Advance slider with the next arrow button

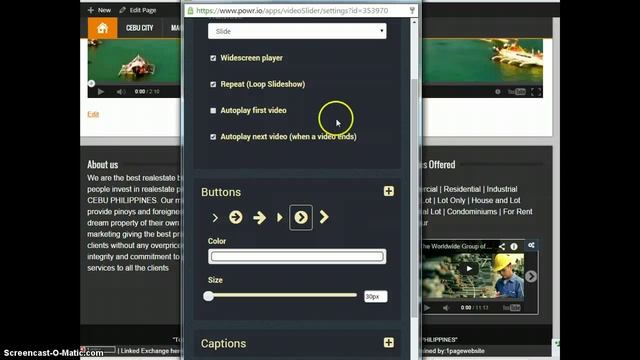click(531, 276)
